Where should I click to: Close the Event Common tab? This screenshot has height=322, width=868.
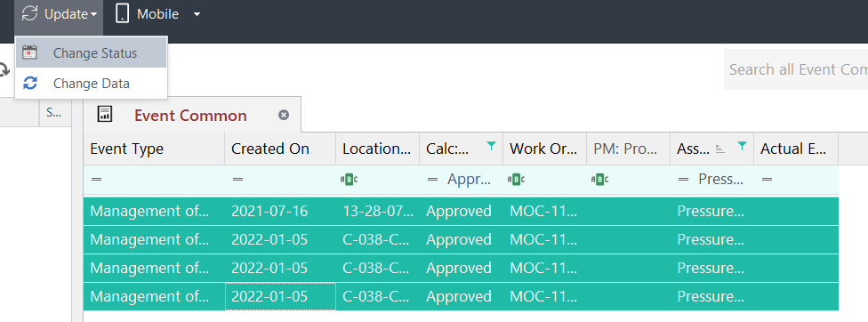(284, 115)
